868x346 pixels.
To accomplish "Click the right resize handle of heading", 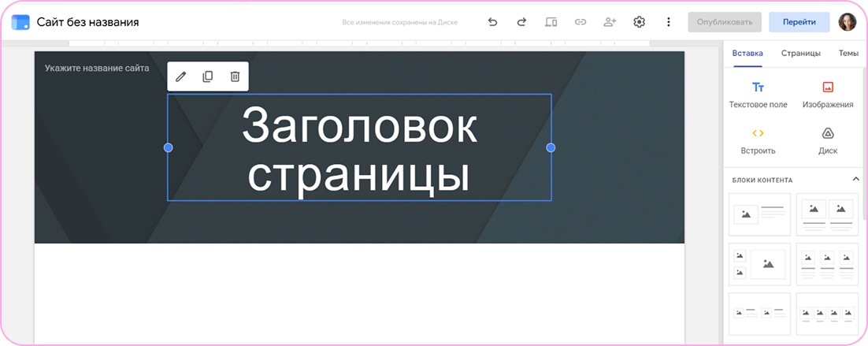I will click(x=551, y=147).
